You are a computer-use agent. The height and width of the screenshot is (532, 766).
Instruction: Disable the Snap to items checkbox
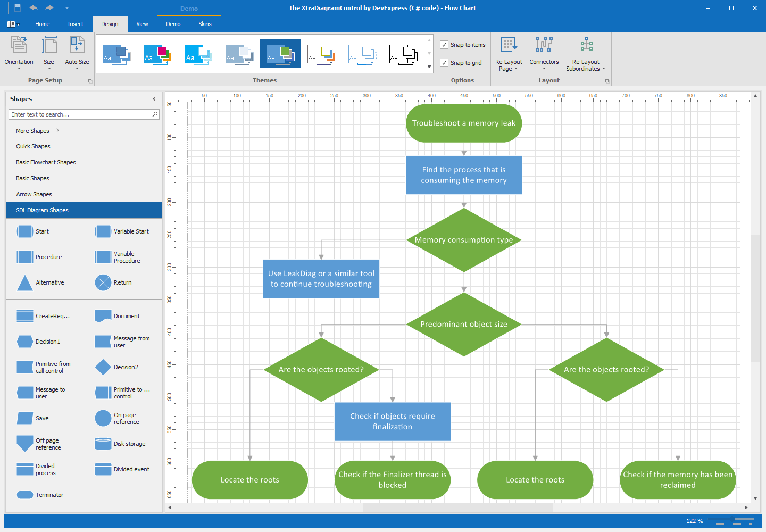(444, 45)
